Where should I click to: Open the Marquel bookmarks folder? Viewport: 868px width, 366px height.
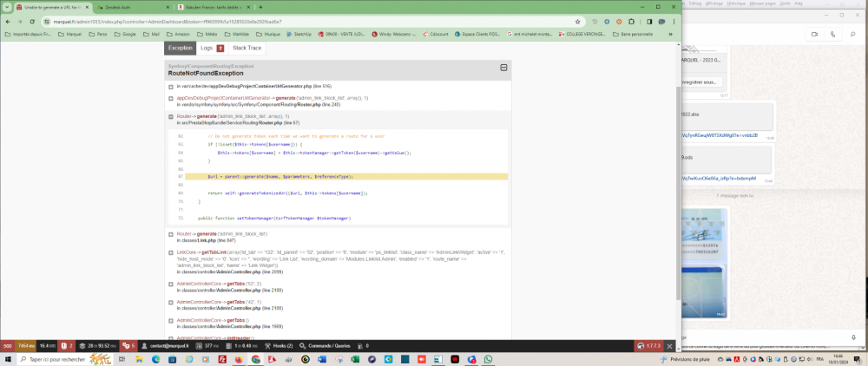69,35
